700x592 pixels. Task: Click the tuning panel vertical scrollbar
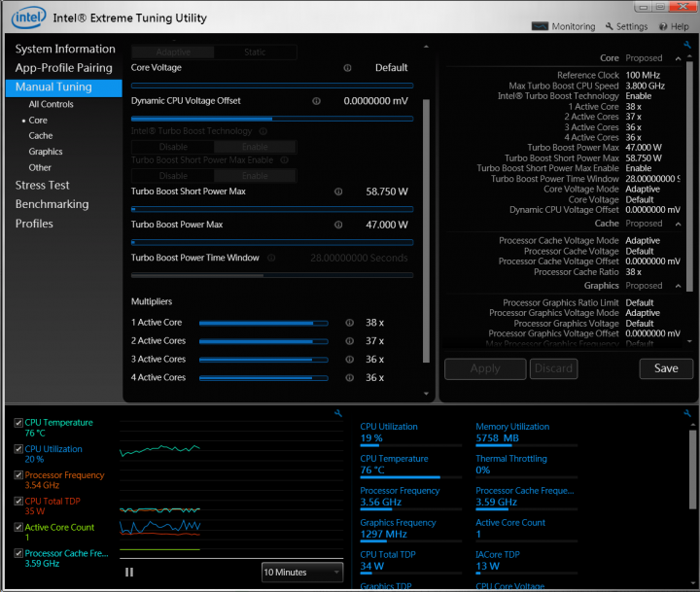click(426, 230)
